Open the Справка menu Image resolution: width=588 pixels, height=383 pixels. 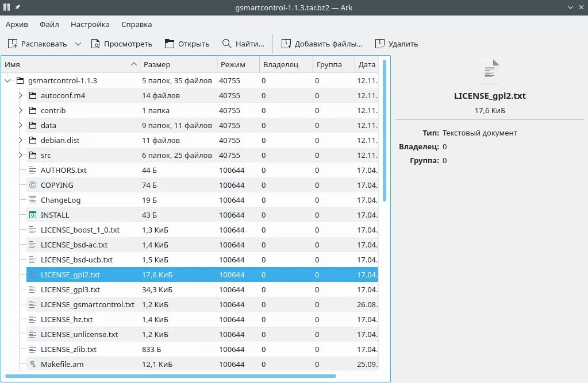(136, 24)
